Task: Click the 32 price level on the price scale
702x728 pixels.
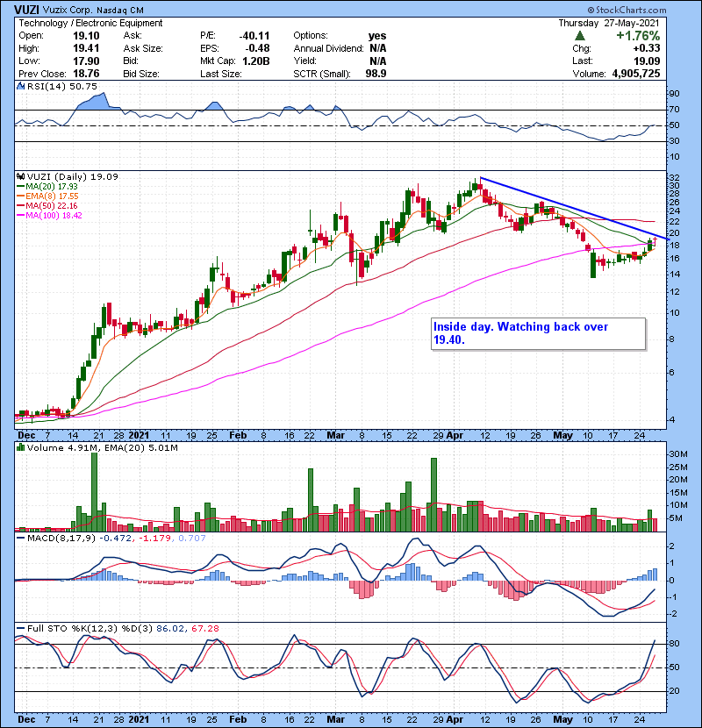Action: pos(674,178)
